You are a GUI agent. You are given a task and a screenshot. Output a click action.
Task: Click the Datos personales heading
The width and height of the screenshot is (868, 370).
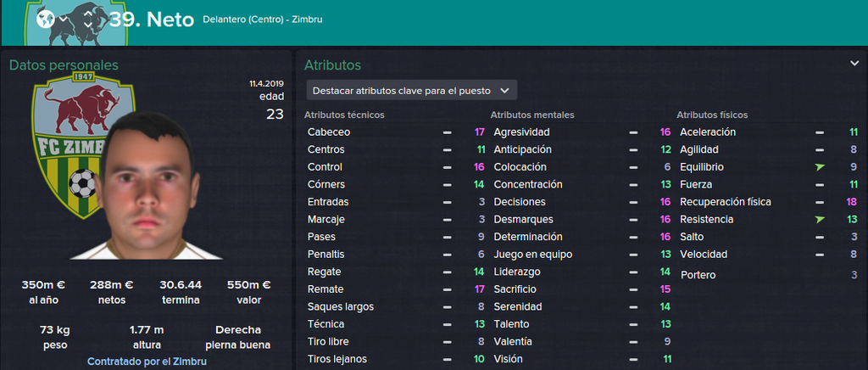point(64,65)
